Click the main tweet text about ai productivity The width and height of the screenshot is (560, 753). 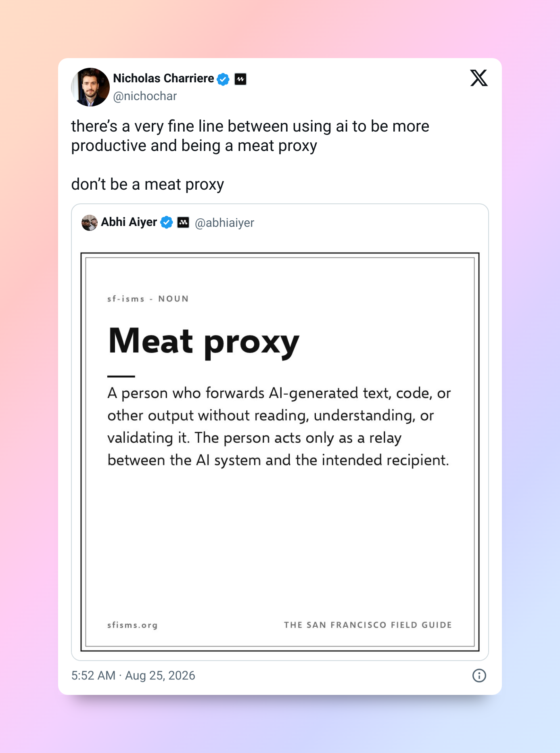pyautogui.click(x=250, y=136)
